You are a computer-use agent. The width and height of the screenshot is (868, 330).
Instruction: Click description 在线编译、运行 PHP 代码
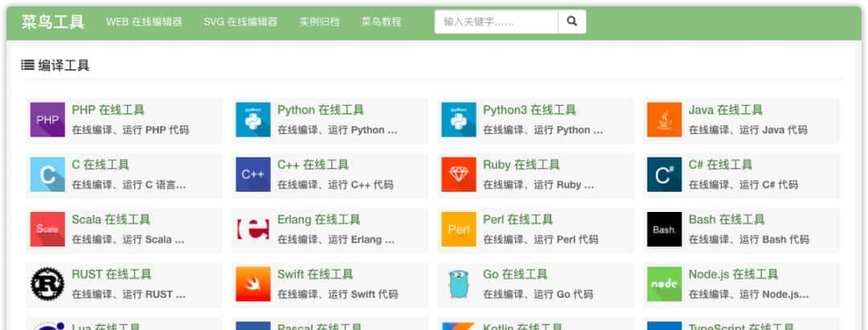tap(130, 130)
